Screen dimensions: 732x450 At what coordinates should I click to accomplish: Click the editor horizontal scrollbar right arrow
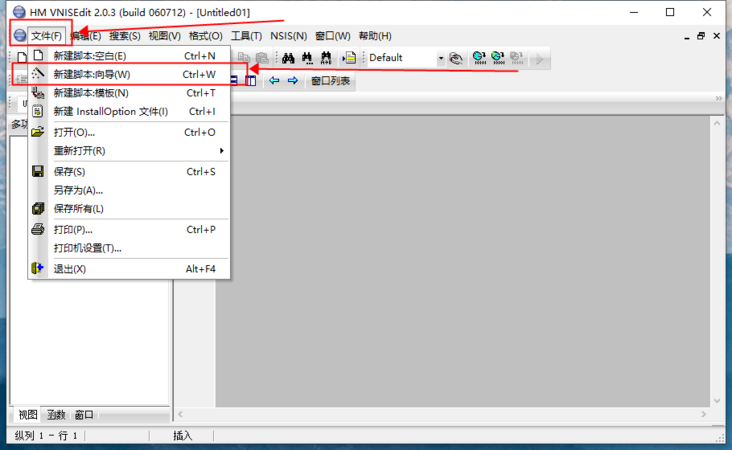tap(704, 415)
